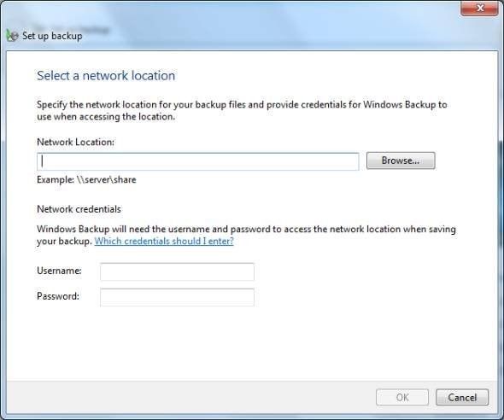The image size is (504, 420).
Task: Click the OK button
Action: (402, 398)
